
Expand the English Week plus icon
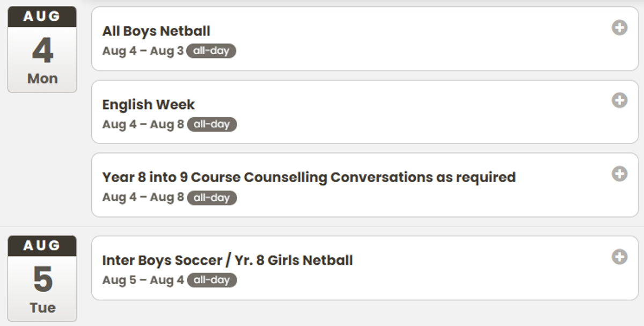click(619, 100)
